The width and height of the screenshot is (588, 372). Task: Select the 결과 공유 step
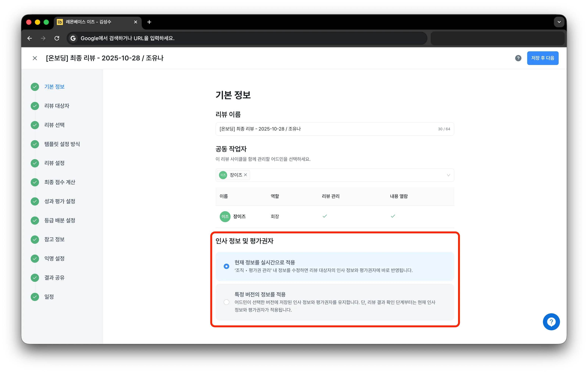click(54, 277)
